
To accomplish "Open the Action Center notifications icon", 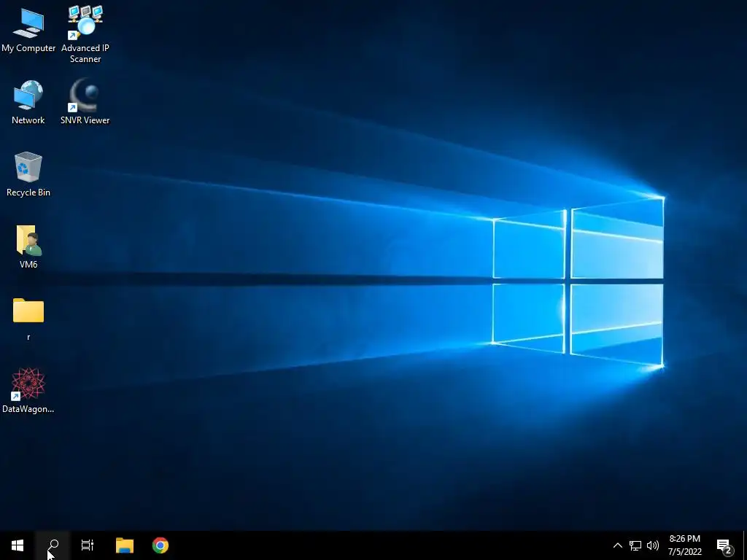I will tap(724, 545).
